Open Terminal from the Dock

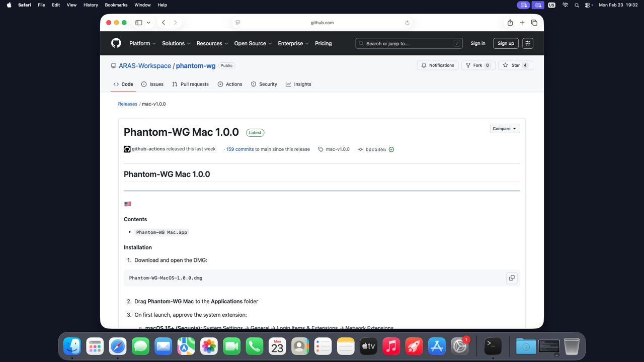[493, 346]
